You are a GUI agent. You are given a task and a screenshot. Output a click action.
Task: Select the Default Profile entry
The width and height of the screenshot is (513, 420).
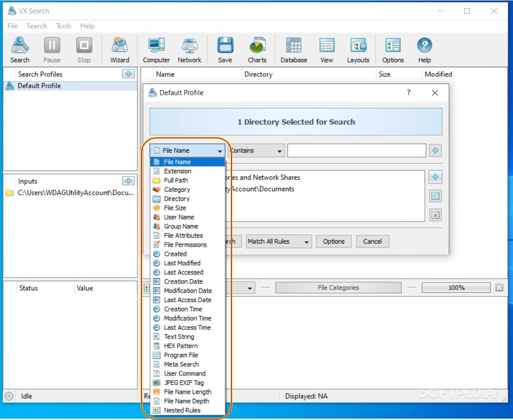pyautogui.click(x=70, y=86)
